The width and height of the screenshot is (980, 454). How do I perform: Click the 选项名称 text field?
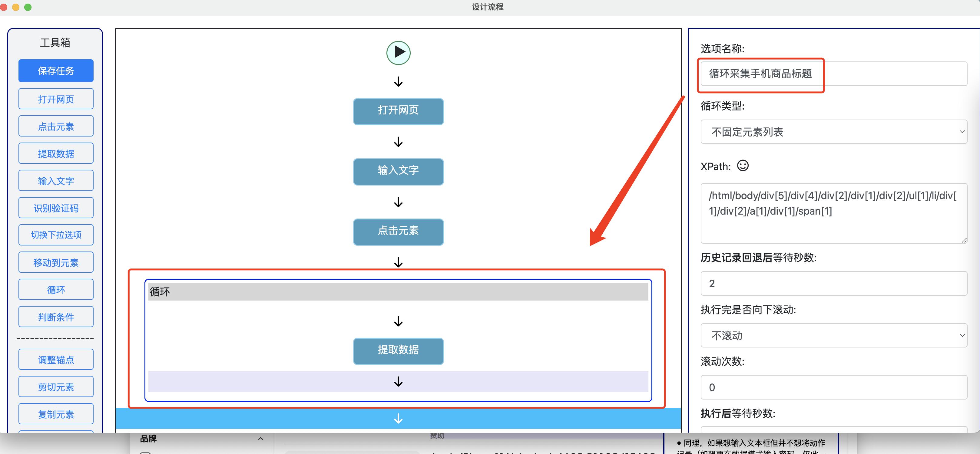[x=834, y=74]
